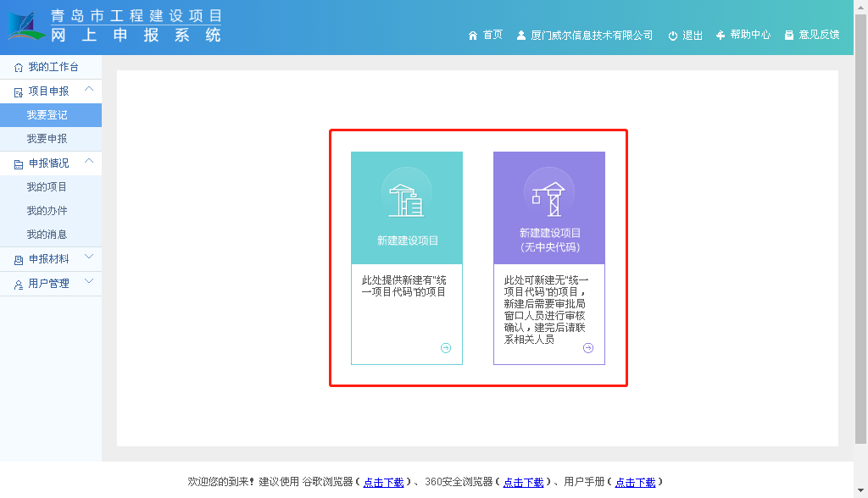Select 我要申报 in the sidebar
868x498 pixels.
(47, 139)
